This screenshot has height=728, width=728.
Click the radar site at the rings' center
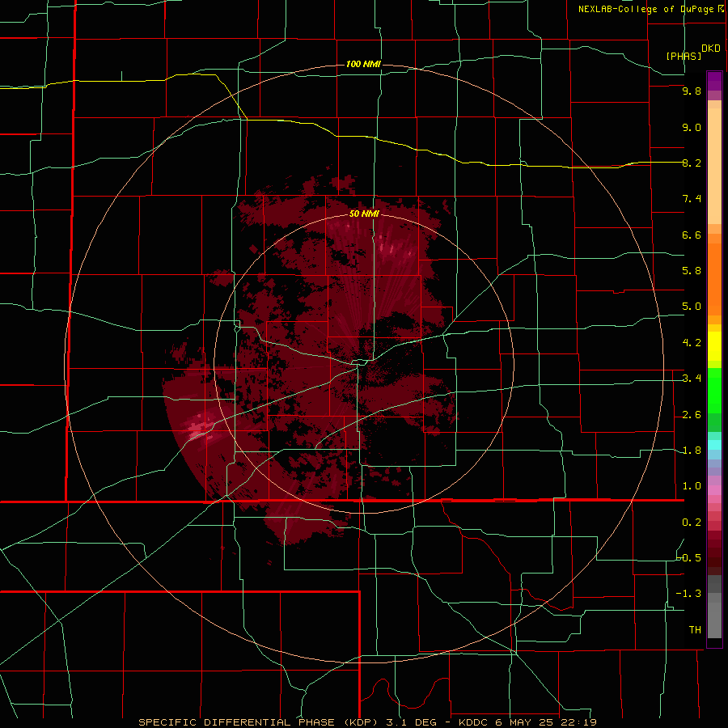(364, 364)
